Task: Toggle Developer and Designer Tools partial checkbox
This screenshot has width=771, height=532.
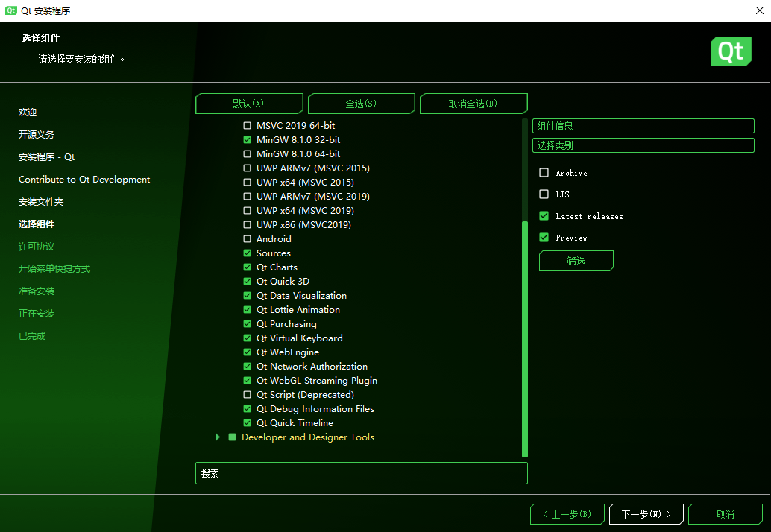Action: 233,437
